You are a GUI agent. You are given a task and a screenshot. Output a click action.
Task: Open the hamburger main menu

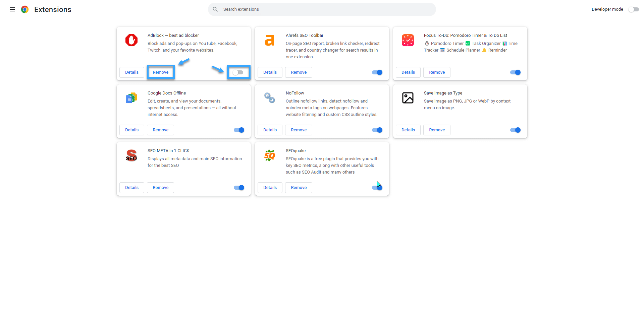12,9
